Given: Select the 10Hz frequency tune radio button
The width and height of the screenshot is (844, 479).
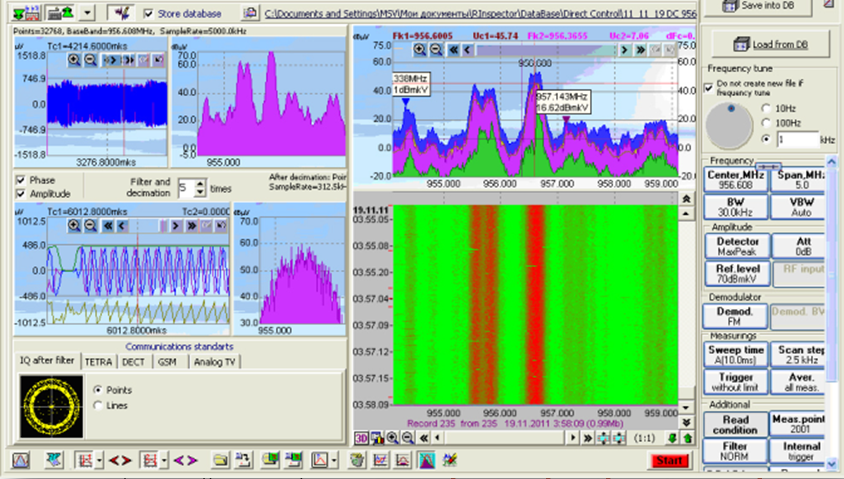Looking at the screenshot, I should click(x=766, y=108).
